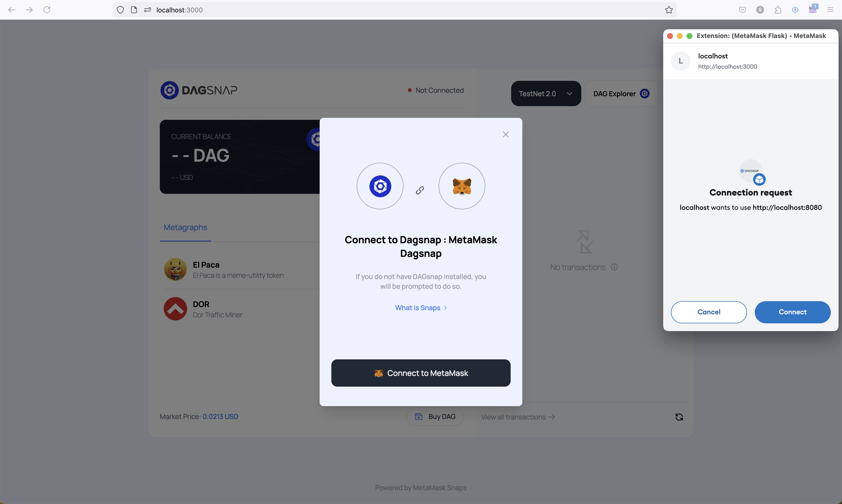Close the Connect to Dagsnap dialog
This screenshot has height=504, width=842.
click(505, 134)
